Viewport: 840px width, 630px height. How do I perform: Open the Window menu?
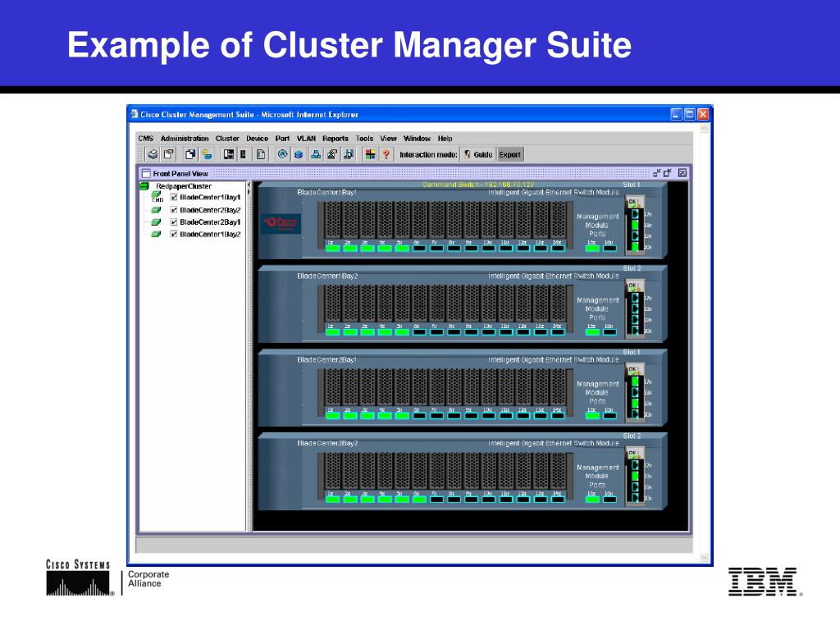417,138
